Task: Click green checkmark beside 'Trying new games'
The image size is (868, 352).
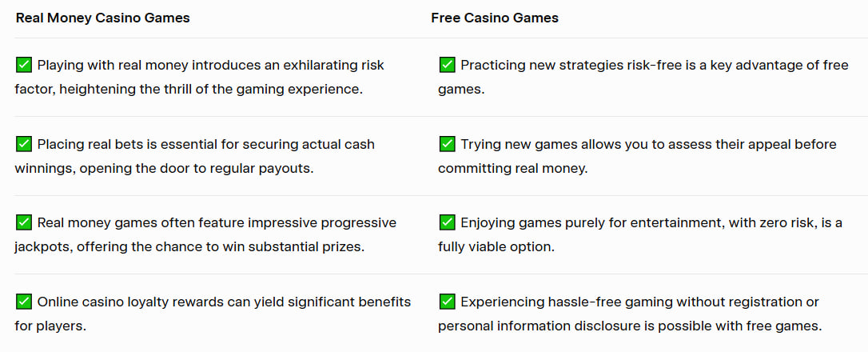Action: tap(448, 144)
